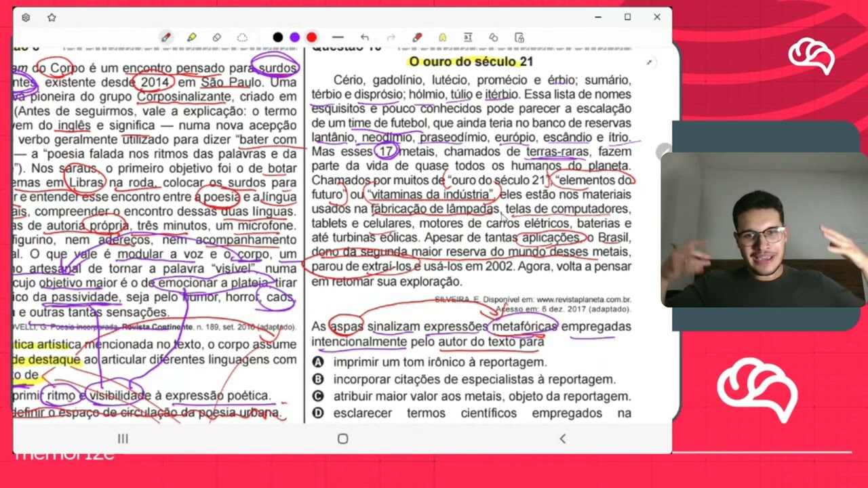Select the yellow highlighter tool

point(191,37)
